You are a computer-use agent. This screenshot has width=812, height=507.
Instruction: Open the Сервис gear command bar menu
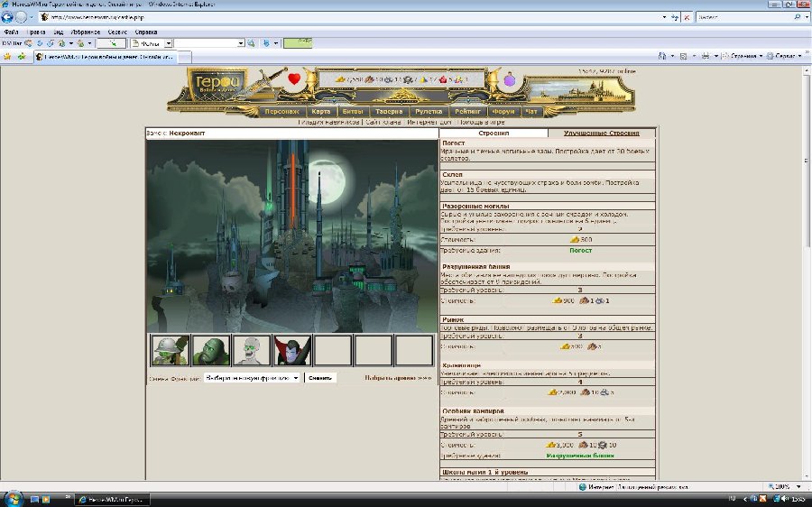(x=784, y=56)
